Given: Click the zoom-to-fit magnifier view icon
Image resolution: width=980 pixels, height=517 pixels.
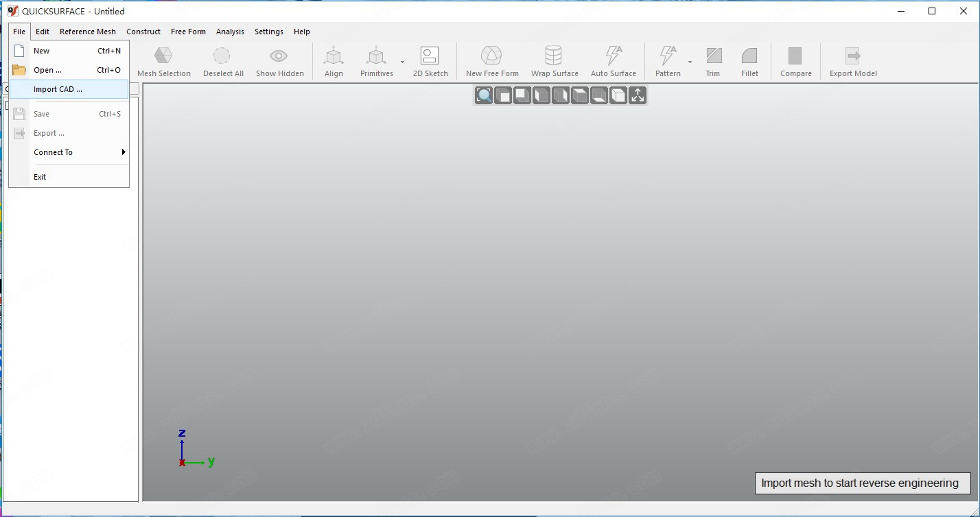Looking at the screenshot, I should (484, 95).
